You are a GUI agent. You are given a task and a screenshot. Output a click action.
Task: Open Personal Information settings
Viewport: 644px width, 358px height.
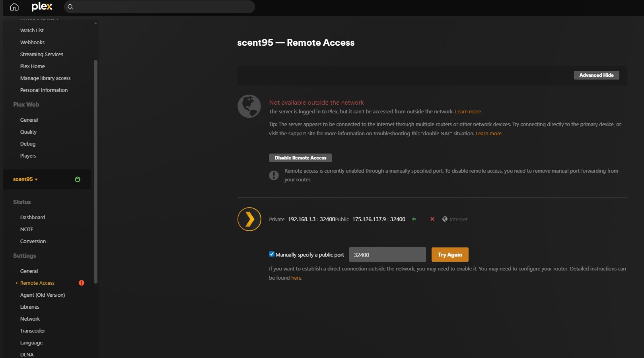point(44,90)
